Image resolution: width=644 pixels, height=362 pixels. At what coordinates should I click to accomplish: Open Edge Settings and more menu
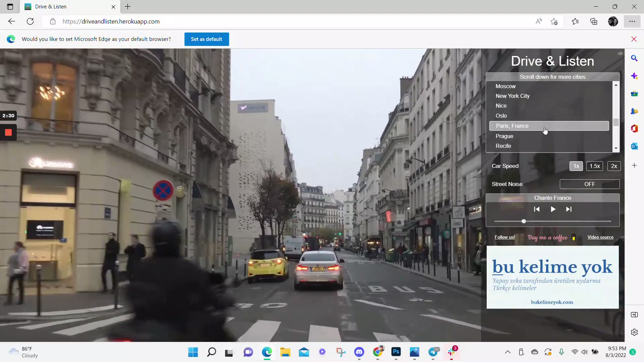tap(632, 21)
